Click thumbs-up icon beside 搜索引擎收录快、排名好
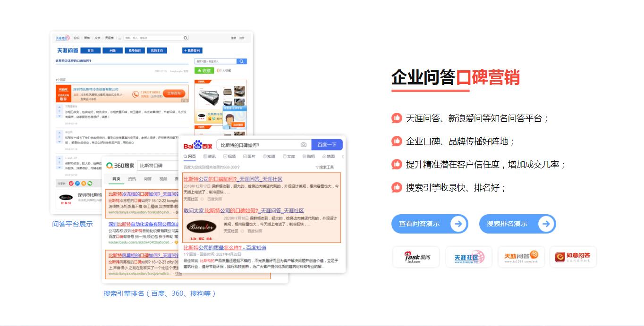644x326 pixels. point(397,187)
